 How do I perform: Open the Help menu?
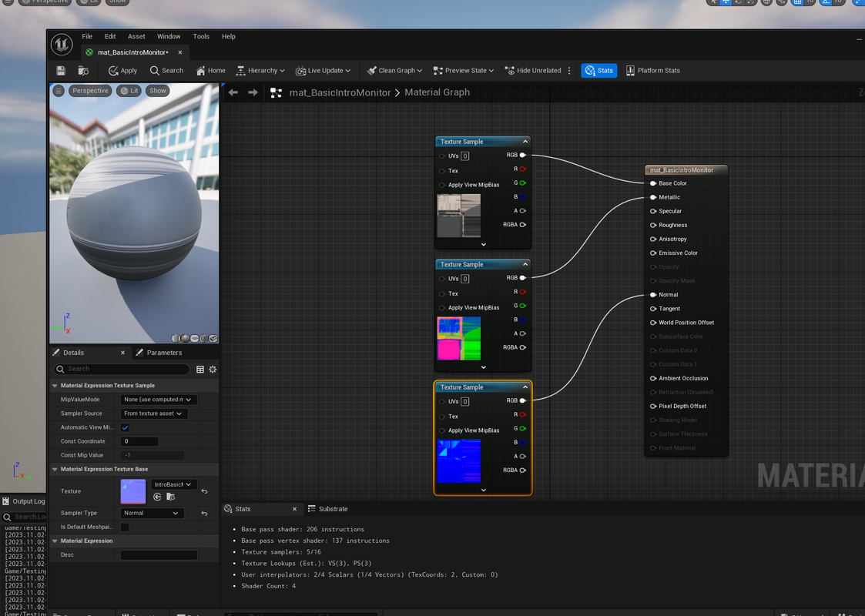(x=229, y=36)
